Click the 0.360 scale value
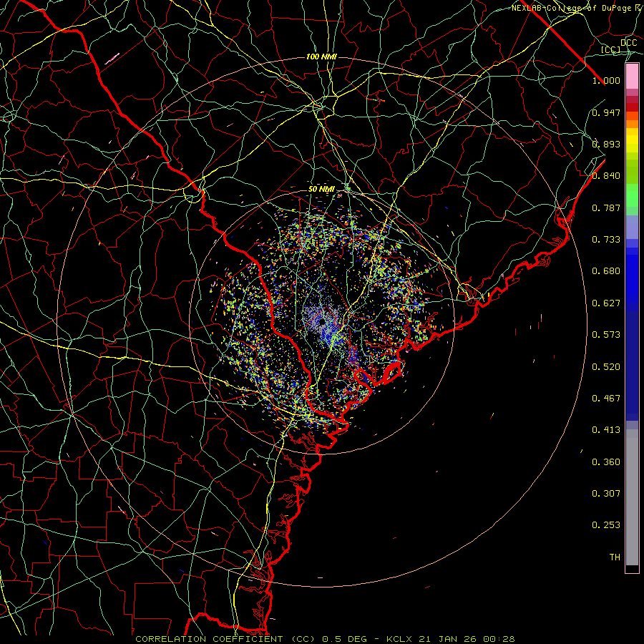 pyautogui.click(x=606, y=462)
